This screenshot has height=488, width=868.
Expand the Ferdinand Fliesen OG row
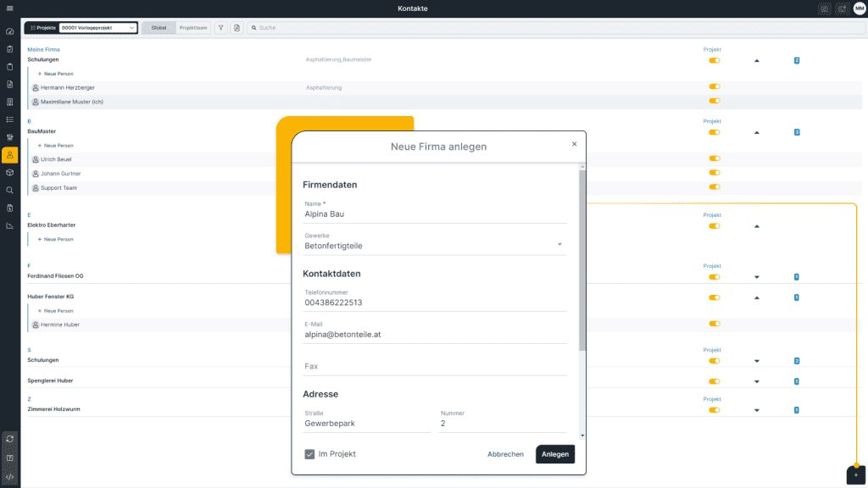(x=756, y=277)
